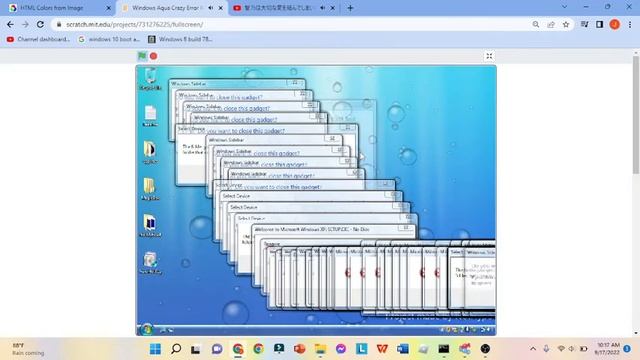
Task: Click the battery tray icon
Action: click(x=584, y=349)
